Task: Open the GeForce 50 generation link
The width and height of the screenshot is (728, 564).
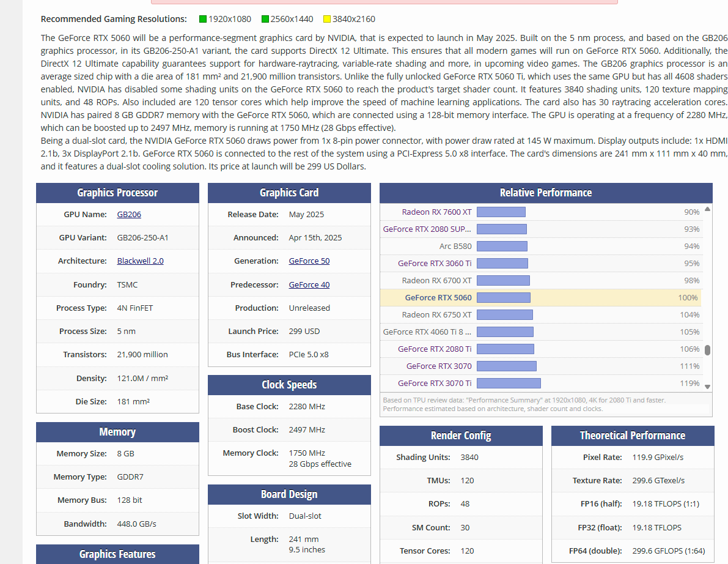Action: pyautogui.click(x=309, y=261)
